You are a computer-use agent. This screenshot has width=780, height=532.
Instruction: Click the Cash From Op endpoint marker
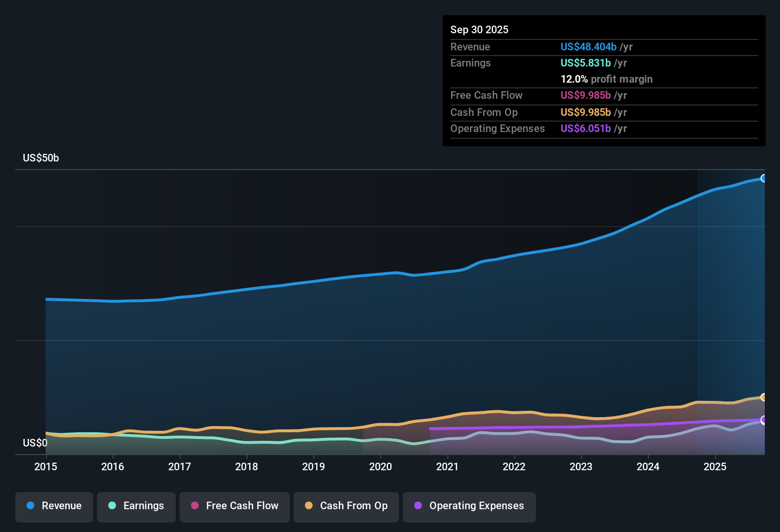pos(764,397)
